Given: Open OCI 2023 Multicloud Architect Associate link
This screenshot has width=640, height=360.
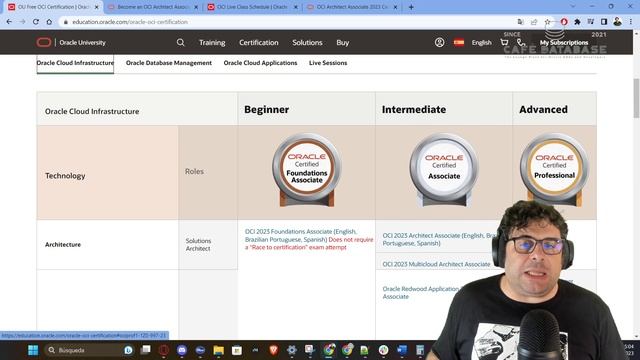Looking at the screenshot, I should (x=436, y=264).
